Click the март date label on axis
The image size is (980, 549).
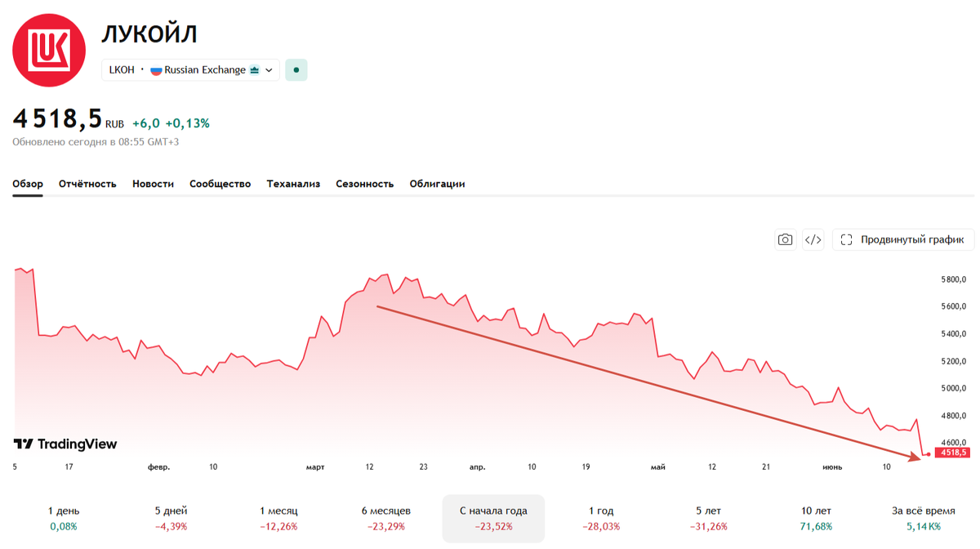click(315, 467)
